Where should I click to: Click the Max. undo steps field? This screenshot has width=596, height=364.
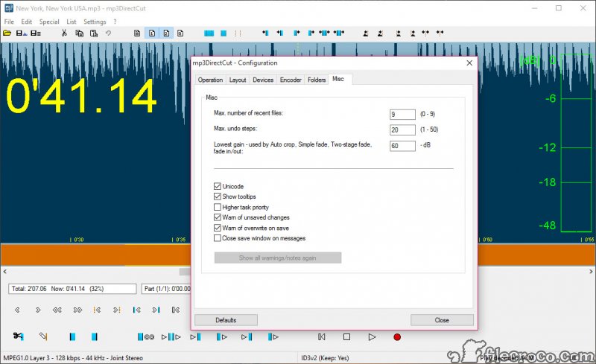click(402, 130)
